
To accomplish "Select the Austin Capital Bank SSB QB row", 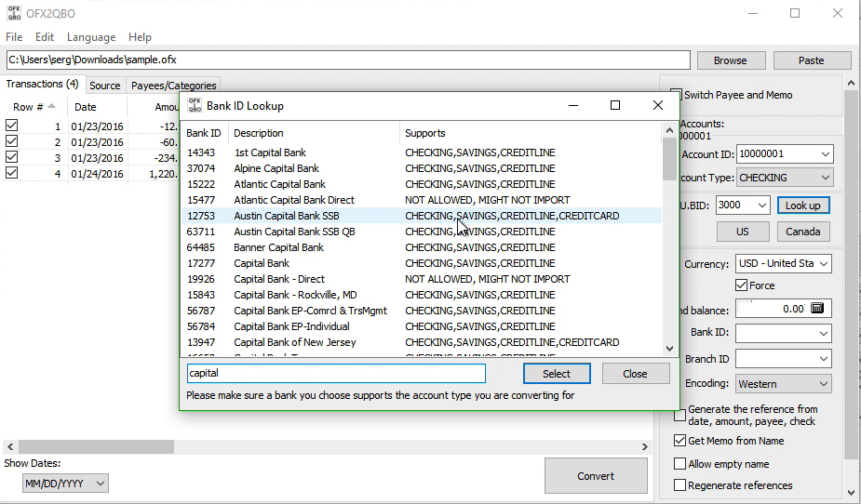I will pos(421,232).
